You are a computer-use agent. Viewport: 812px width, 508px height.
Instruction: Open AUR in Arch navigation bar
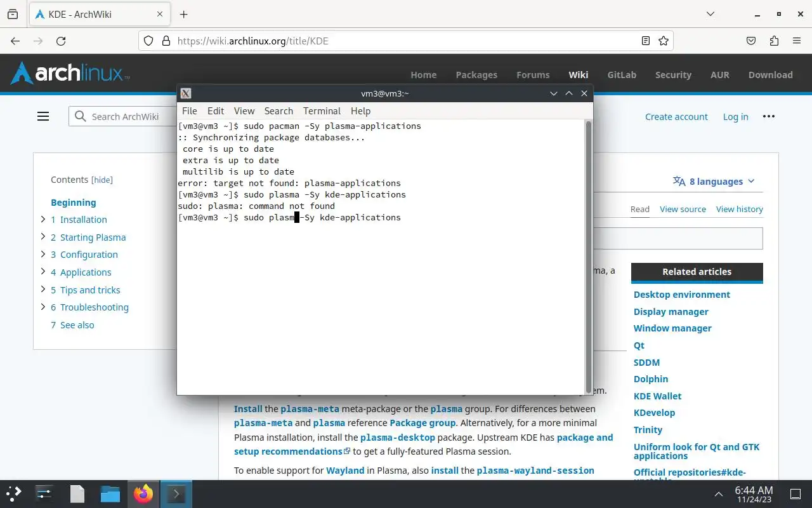pos(720,74)
